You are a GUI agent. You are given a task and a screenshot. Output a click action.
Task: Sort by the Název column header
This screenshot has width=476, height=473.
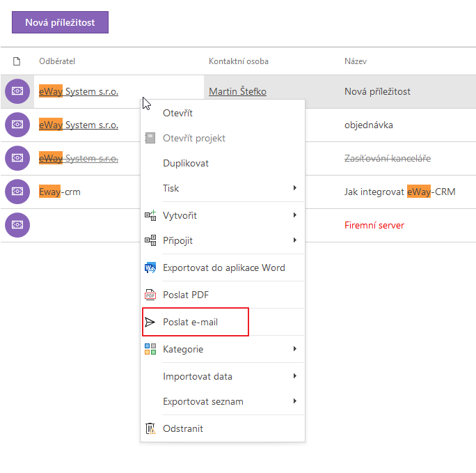point(356,61)
